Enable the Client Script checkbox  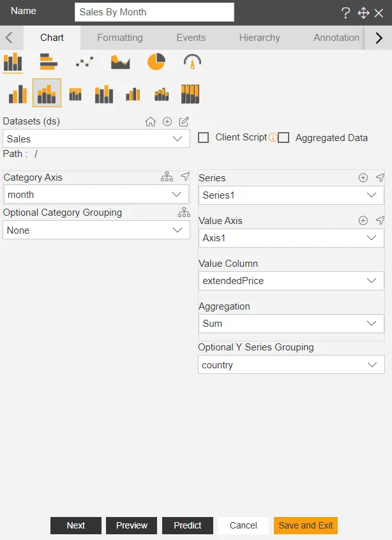pyautogui.click(x=204, y=138)
